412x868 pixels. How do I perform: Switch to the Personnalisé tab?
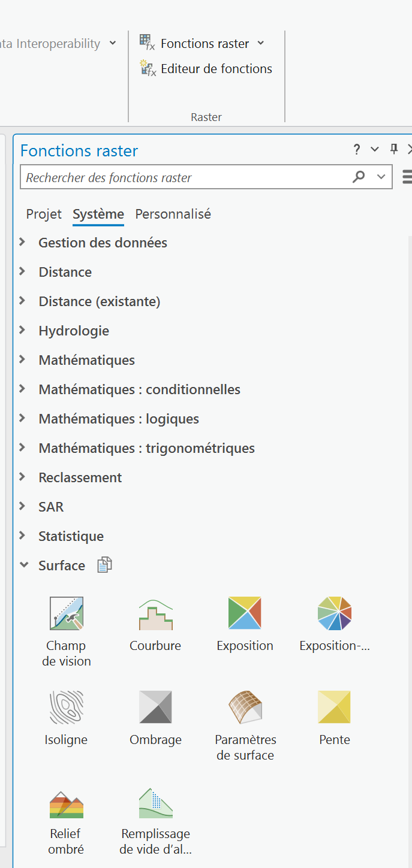pyautogui.click(x=173, y=214)
